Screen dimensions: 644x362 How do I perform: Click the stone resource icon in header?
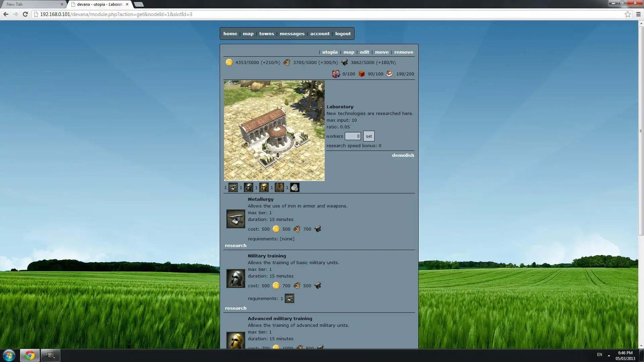pyautogui.click(x=344, y=62)
